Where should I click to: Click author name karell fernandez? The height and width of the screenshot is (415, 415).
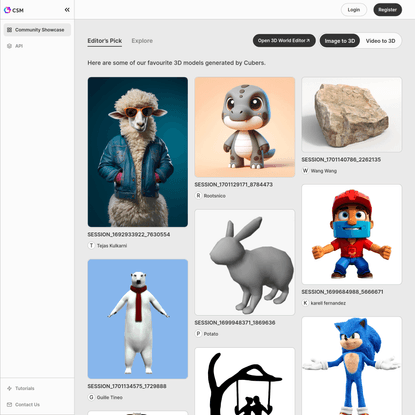point(328,303)
